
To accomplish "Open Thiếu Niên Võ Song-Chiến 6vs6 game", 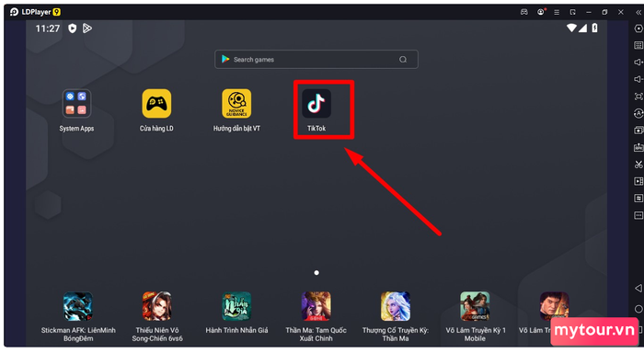I will click(157, 306).
